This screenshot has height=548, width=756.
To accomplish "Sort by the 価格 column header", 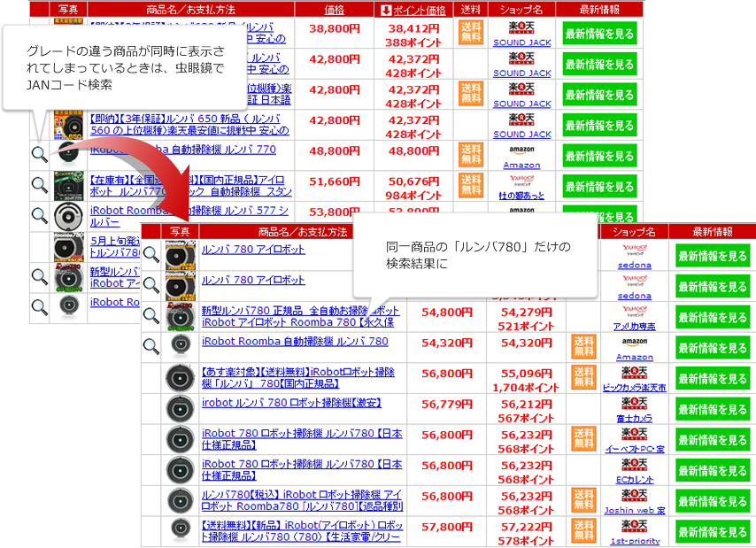I will pos(335,10).
